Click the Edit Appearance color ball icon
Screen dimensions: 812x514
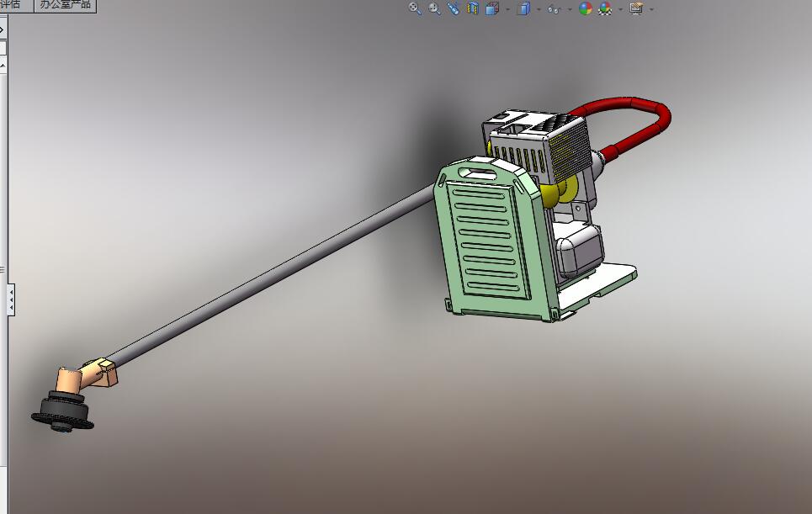pyautogui.click(x=585, y=8)
